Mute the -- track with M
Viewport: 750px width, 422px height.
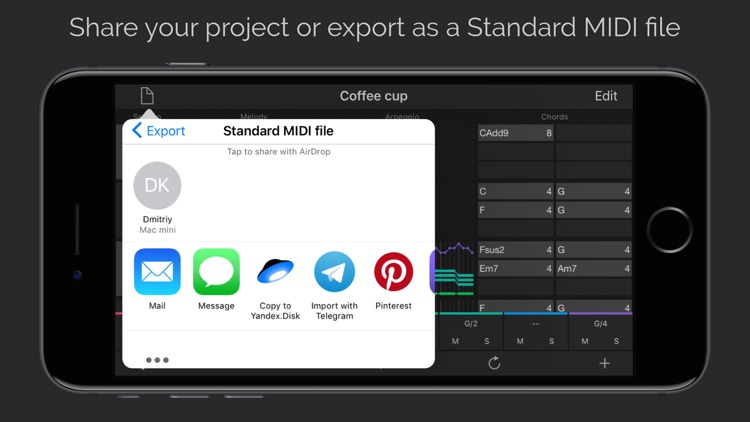520,341
